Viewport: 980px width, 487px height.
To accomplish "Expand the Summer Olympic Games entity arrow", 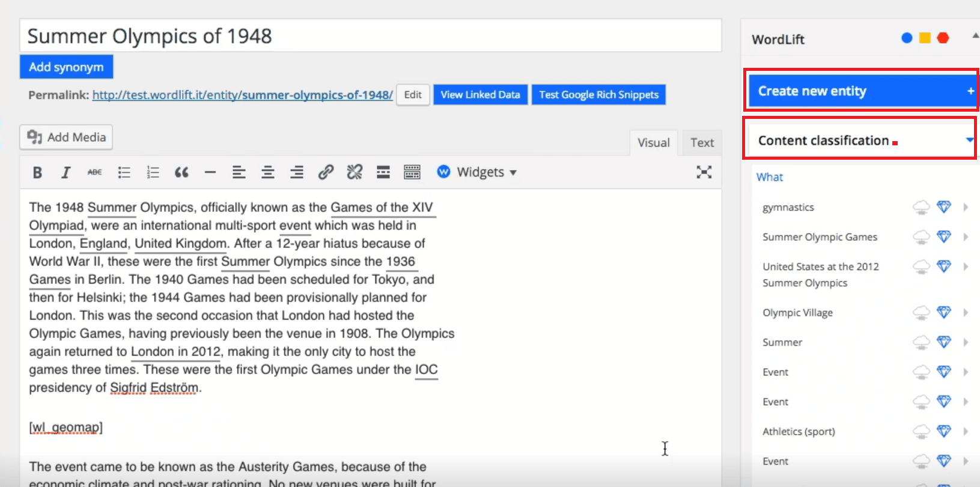I will tap(966, 237).
